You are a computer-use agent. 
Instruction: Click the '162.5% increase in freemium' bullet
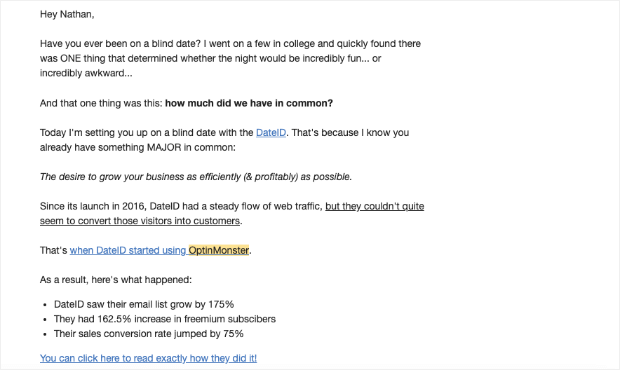click(165, 319)
